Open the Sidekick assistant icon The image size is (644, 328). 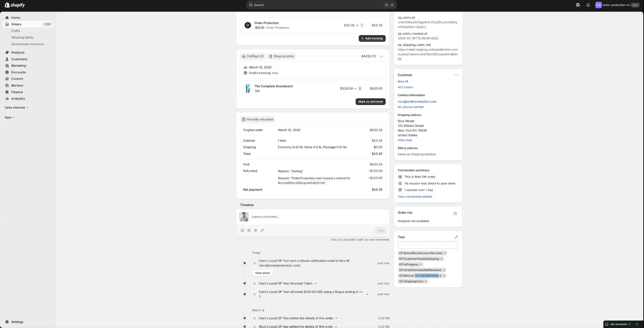tap(578, 5)
